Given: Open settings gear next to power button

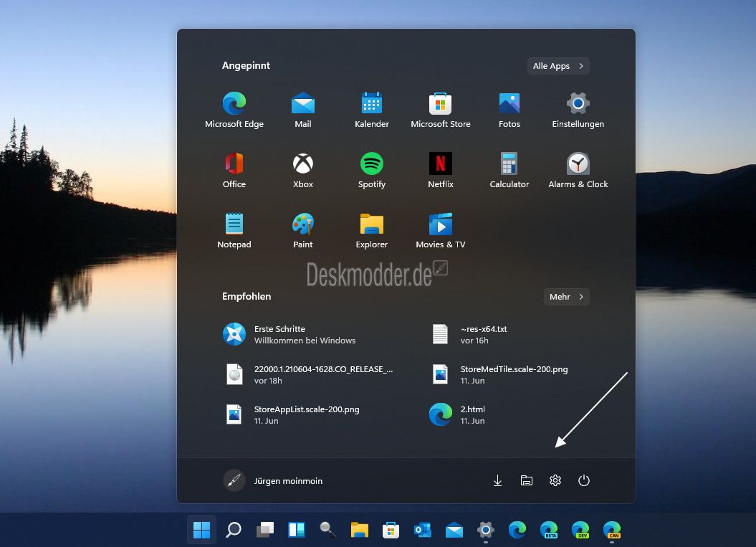Looking at the screenshot, I should pos(555,480).
